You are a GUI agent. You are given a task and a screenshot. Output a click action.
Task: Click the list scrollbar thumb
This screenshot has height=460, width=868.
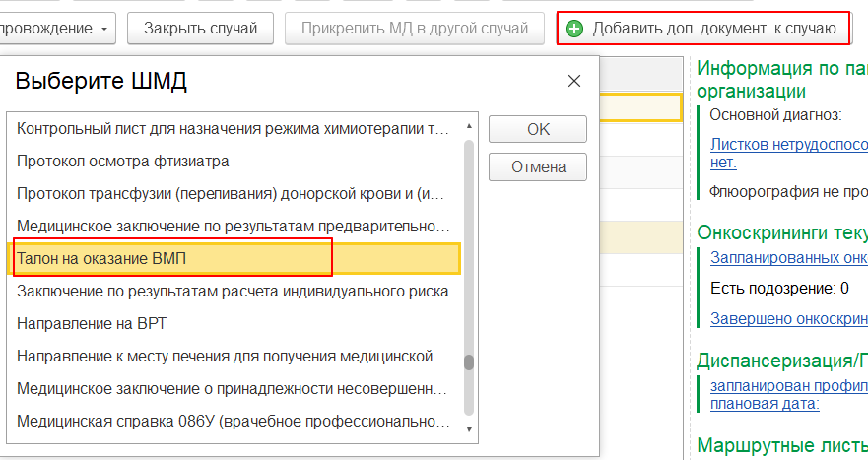pos(469,362)
